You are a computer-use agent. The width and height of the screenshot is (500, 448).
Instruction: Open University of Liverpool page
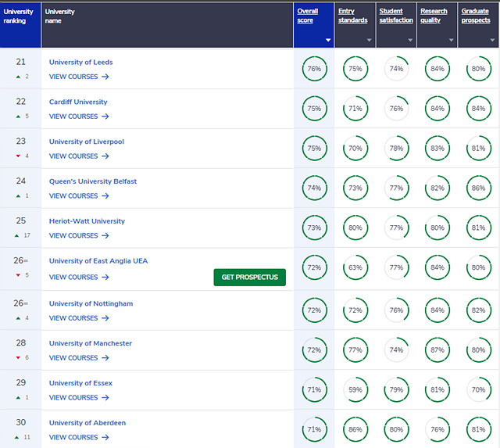[x=87, y=142]
